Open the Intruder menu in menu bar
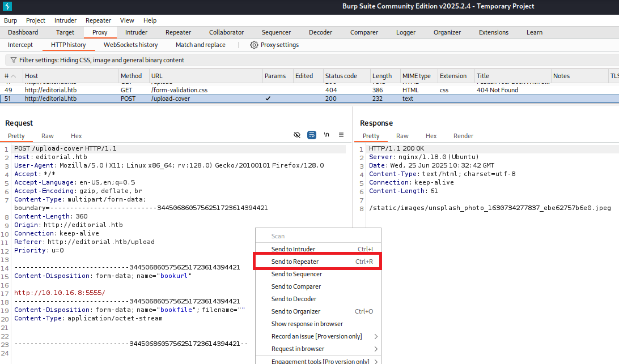Image resolution: width=619 pixels, height=364 pixels. pyautogui.click(x=66, y=20)
